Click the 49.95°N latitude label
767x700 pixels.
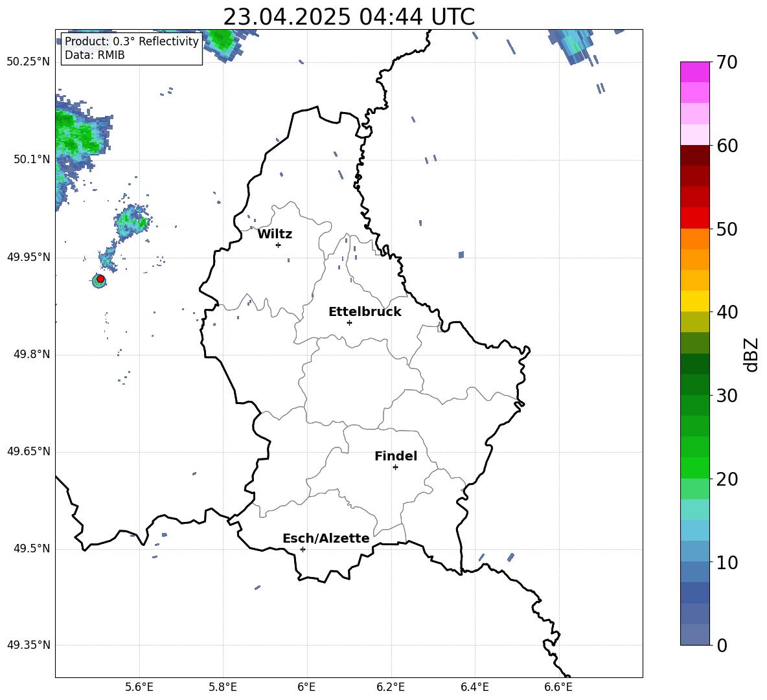pyautogui.click(x=29, y=257)
